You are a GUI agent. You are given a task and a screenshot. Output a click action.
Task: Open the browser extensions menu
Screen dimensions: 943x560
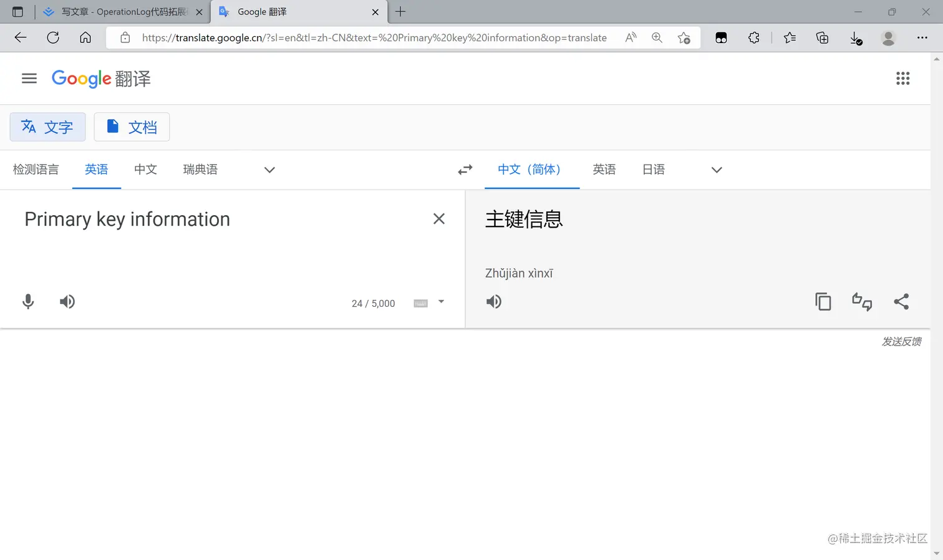754,37
